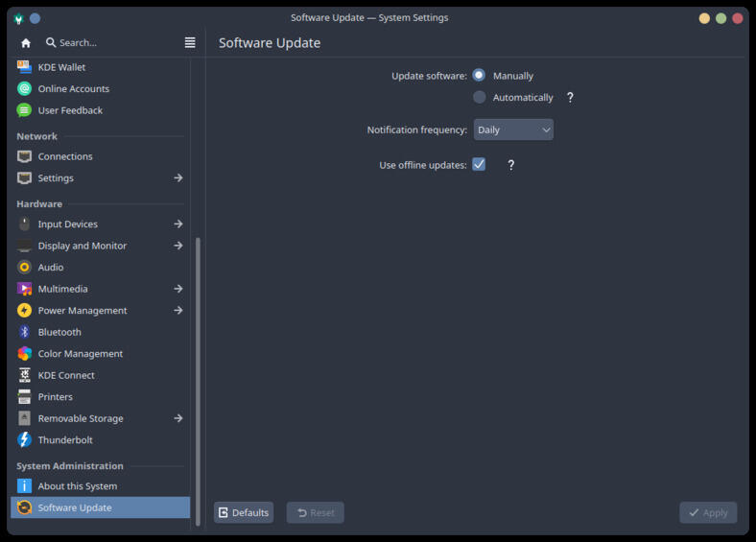Click the Color Management icon
The image size is (756, 542).
coord(24,353)
